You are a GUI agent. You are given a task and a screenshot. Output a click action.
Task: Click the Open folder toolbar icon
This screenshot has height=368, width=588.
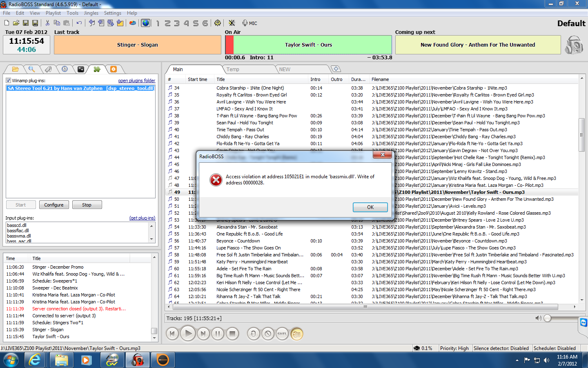16,23
